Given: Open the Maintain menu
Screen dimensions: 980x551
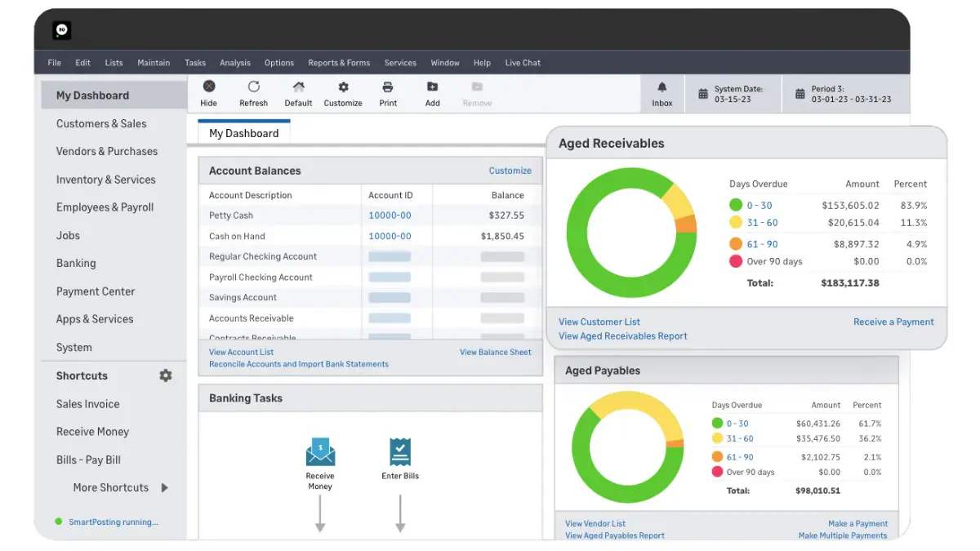Looking at the screenshot, I should coord(154,63).
